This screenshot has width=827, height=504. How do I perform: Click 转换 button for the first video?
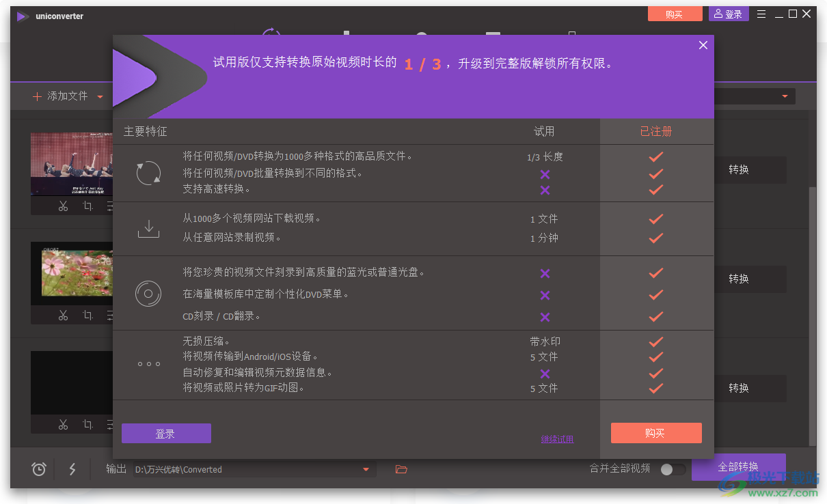(x=739, y=170)
